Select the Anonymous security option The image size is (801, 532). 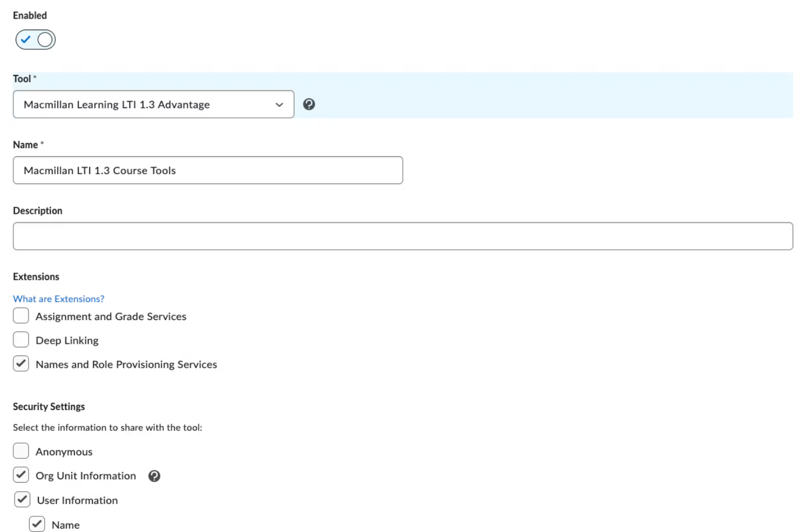[x=21, y=451]
